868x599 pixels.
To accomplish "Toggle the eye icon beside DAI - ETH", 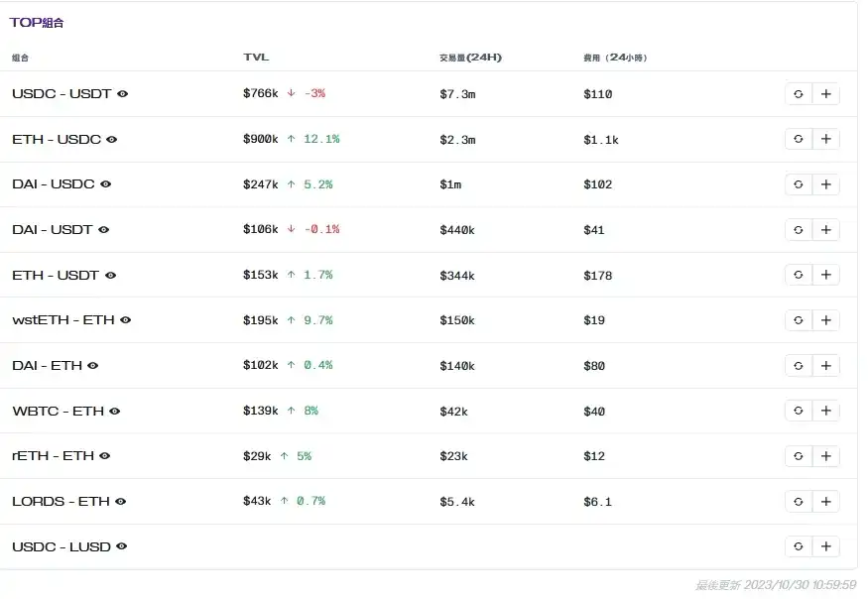I will pos(93,366).
